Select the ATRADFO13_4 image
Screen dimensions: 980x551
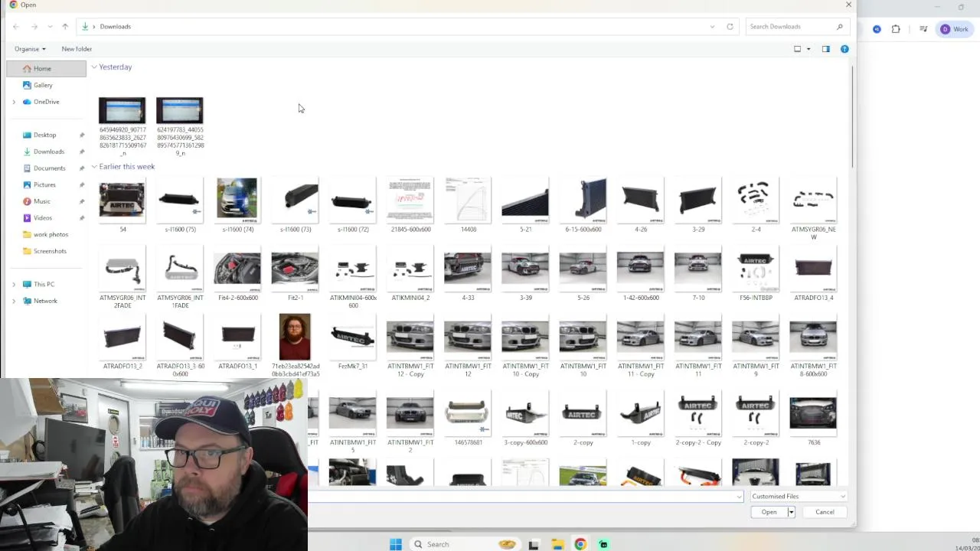coord(813,274)
